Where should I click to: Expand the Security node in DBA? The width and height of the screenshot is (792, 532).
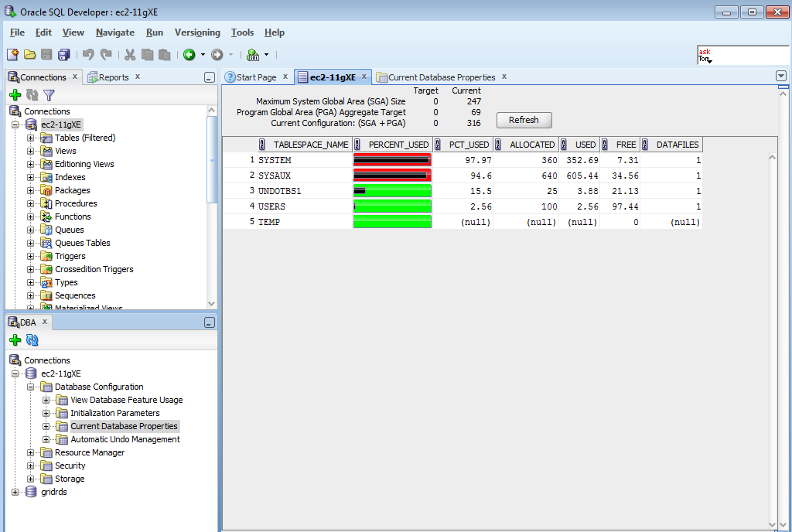(x=30, y=465)
